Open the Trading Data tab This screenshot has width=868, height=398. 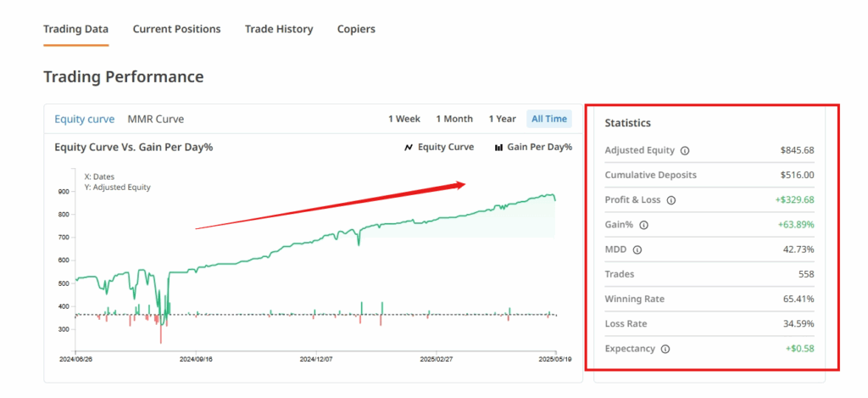[x=75, y=29]
